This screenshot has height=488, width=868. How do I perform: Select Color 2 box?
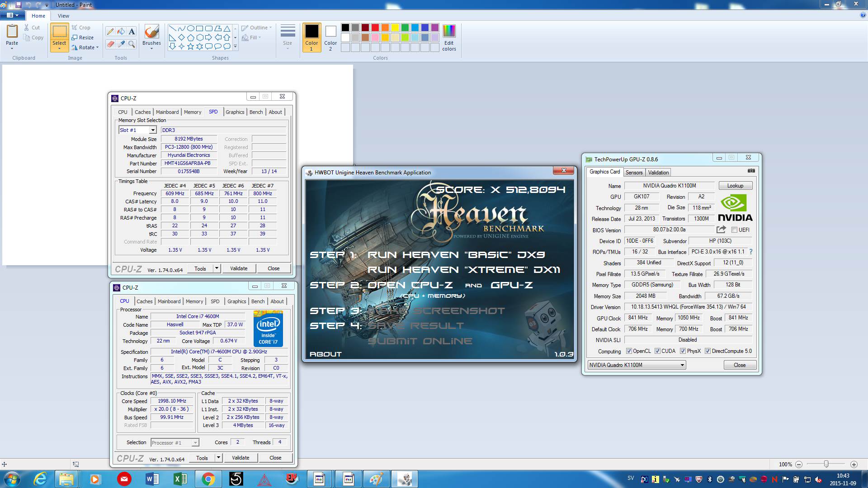point(330,38)
